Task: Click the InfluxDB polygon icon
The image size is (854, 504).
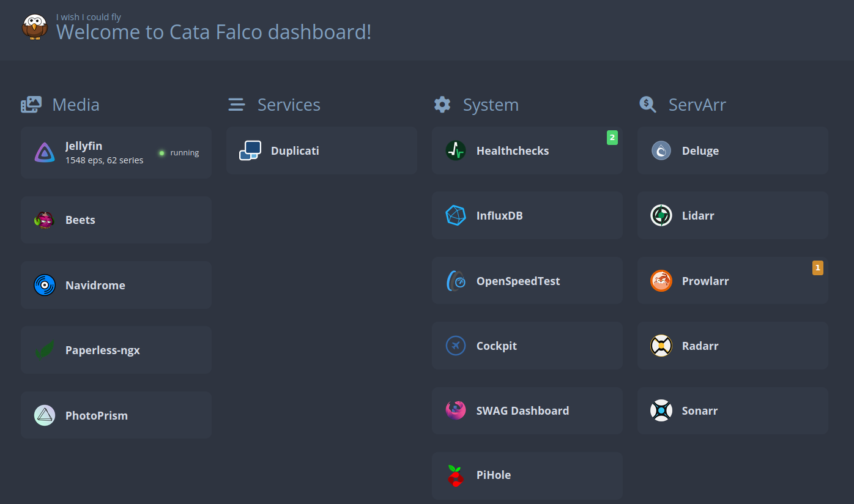Action: (456, 215)
